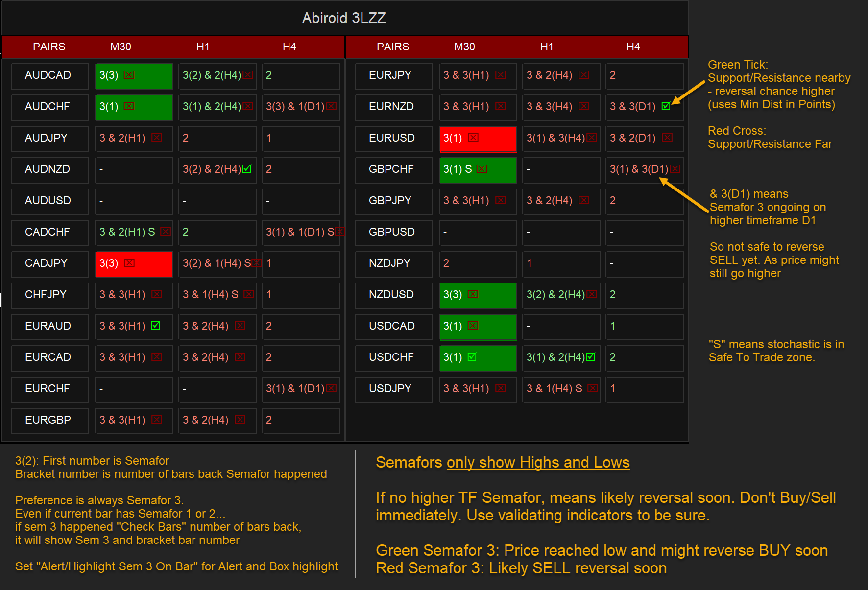
Task: Select the CADJPY pair button
Action: point(50,264)
